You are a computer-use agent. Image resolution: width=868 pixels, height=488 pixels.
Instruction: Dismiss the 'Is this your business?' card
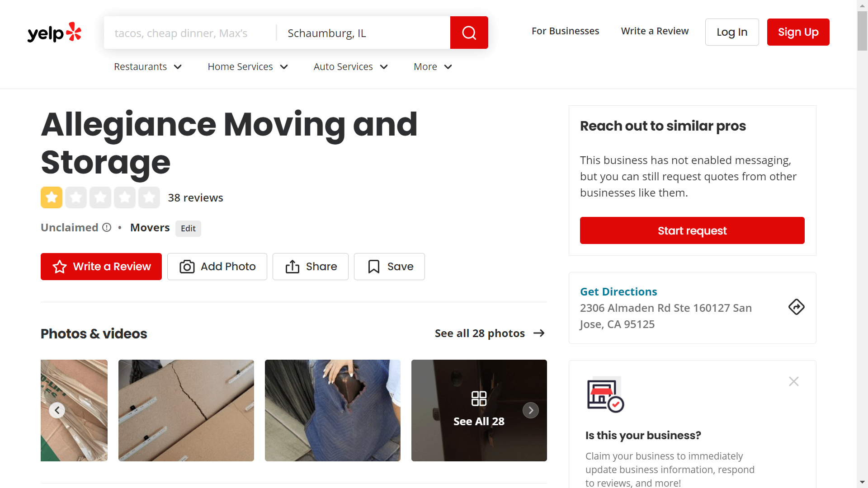[793, 381]
